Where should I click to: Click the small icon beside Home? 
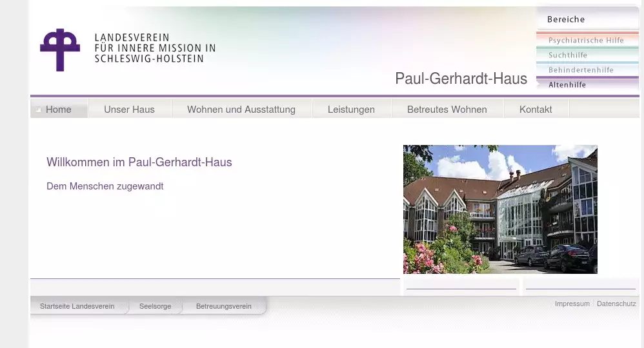[39, 110]
